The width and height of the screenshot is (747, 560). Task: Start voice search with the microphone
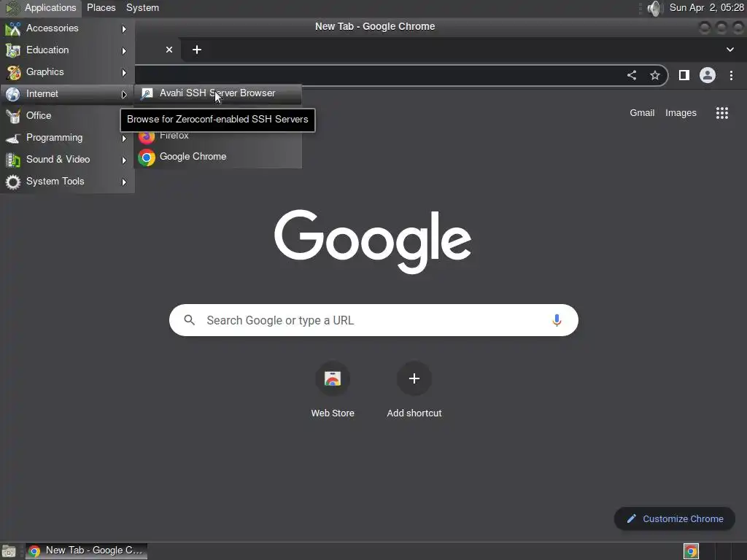(557, 320)
